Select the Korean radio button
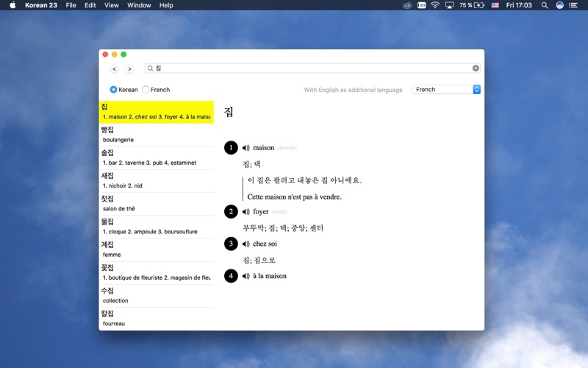This screenshot has height=368, width=588. click(x=113, y=90)
